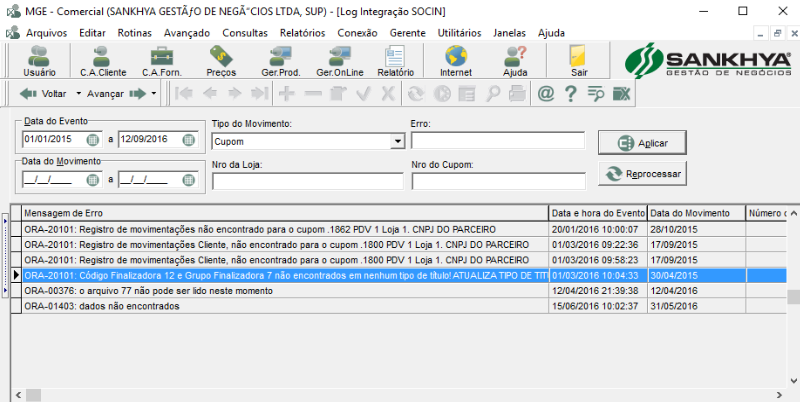Image resolution: width=800 pixels, height=402 pixels.
Task: Open the Janelas menu
Action: tap(509, 33)
